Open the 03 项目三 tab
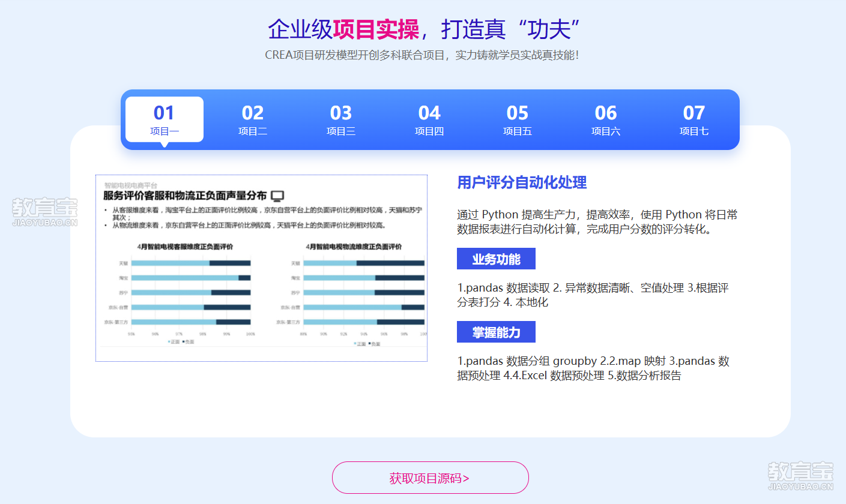846x504 pixels. pyautogui.click(x=340, y=120)
